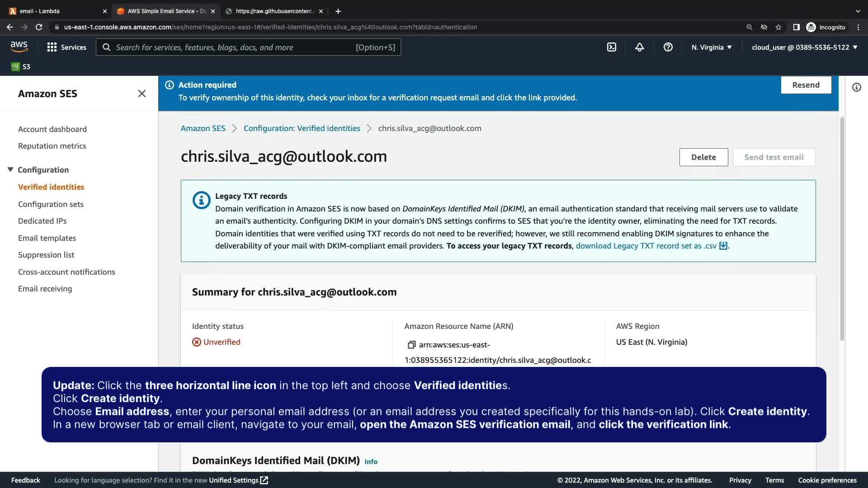Screen dimensions: 868x488
Task: Select Email templates in the sidebar
Action: point(47,238)
